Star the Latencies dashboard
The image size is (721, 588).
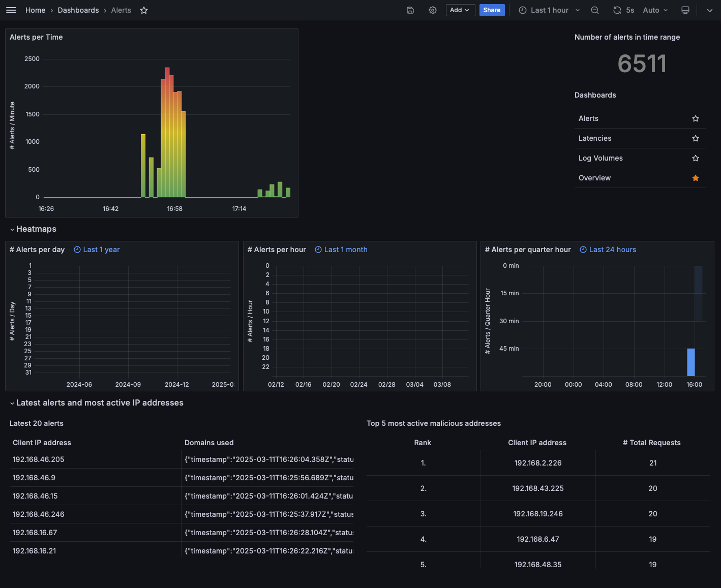pyautogui.click(x=696, y=138)
